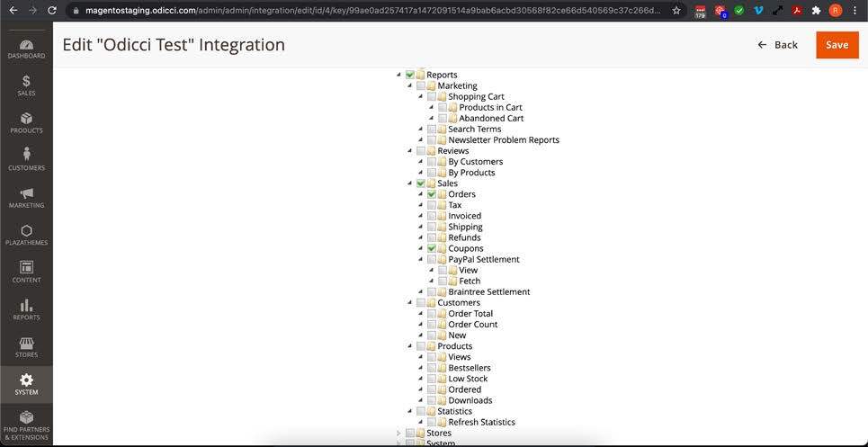The image size is (868, 447).
Task: Open the Reports bar chart icon
Action: click(x=26, y=309)
